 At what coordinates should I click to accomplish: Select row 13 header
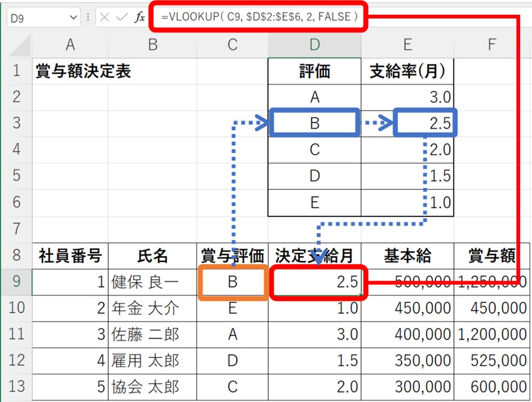[16, 386]
